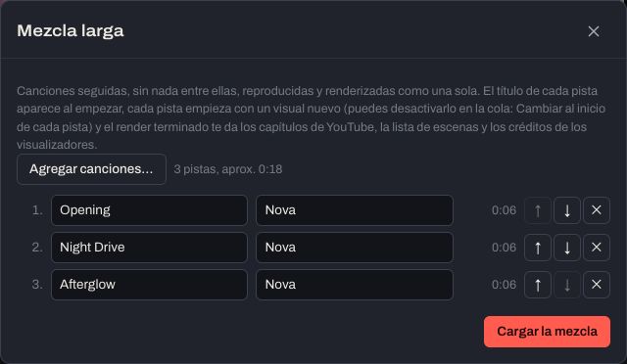Click the disabled up arrow for Opening
This screenshot has width=627, height=364.
(538, 210)
